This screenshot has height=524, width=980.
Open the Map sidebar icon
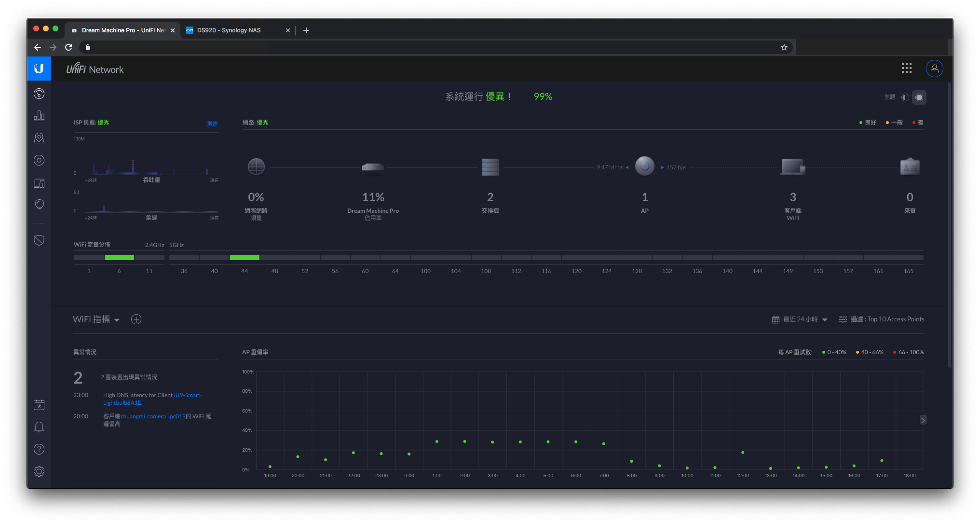click(x=39, y=138)
